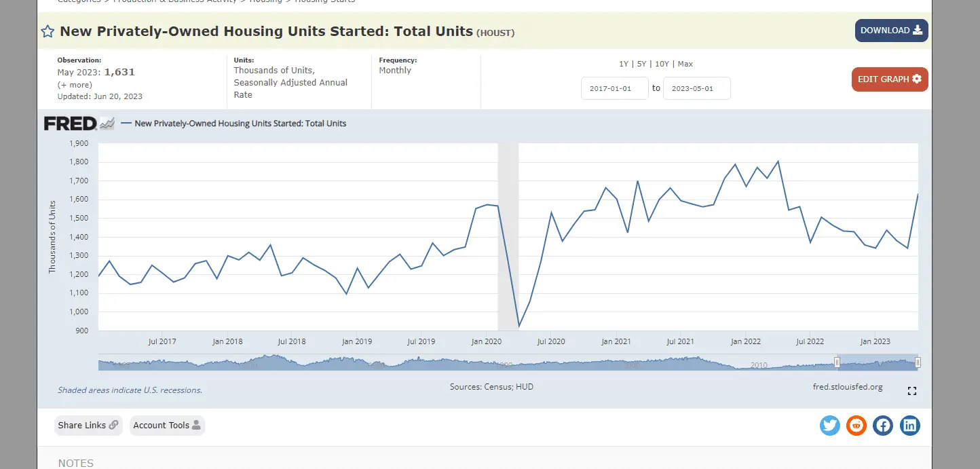Share graph on LinkedIn
Viewport: 980px width, 469px height.
(x=910, y=426)
